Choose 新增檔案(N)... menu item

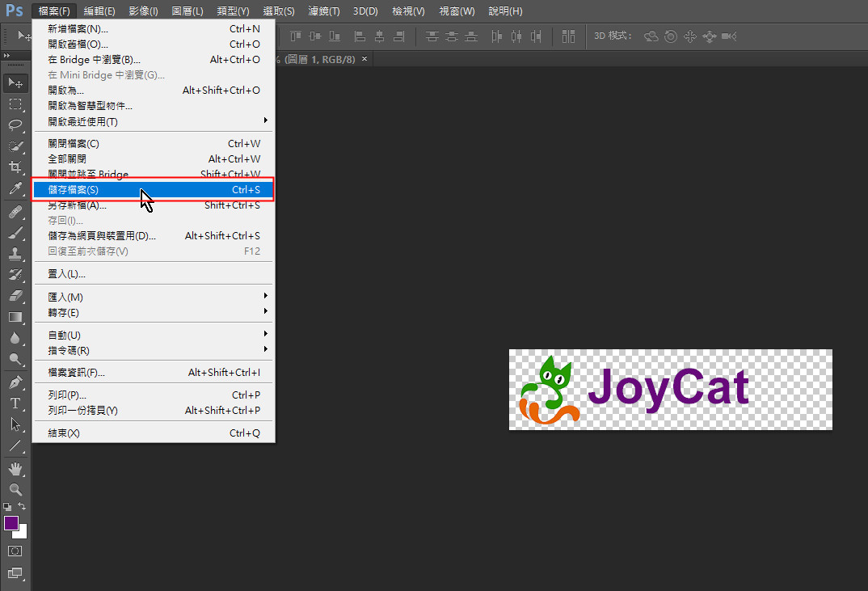tap(154, 29)
